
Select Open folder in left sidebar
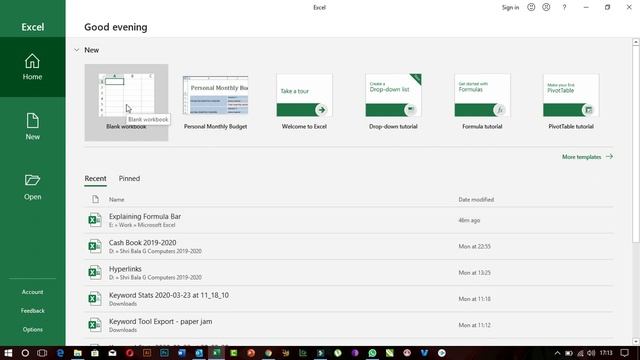(32, 187)
